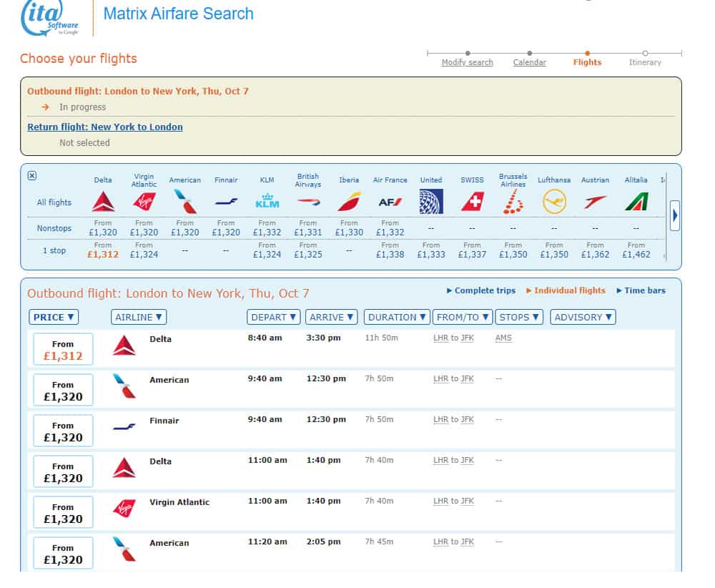Select the SWISS cross logo in matrix
This screenshot has width=715, height=588.
(x=473, y=202)
